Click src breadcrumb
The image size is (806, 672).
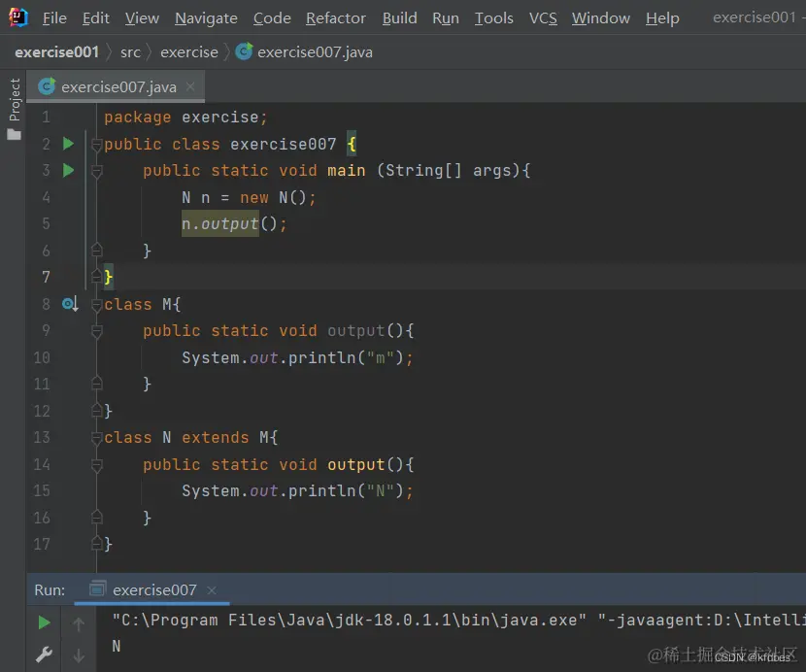(130, 51)
